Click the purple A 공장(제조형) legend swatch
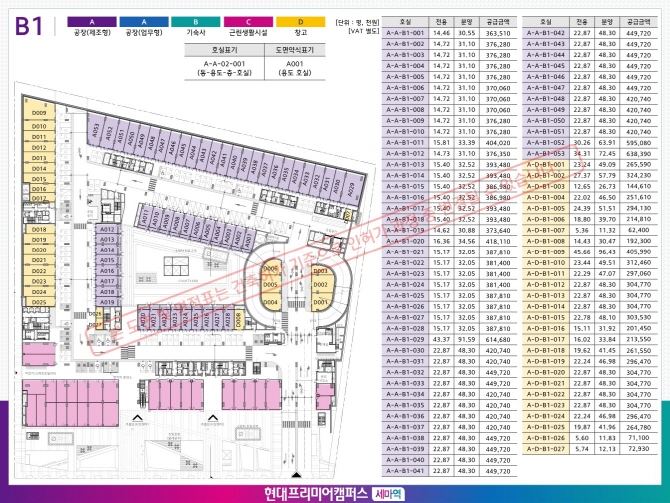The width and height of the screenshot is (670, 503). [92, 21]
